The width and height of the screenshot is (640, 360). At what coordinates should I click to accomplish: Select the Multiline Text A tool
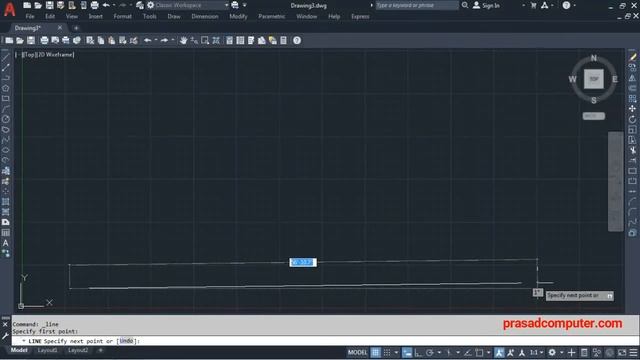coord(5,243)
